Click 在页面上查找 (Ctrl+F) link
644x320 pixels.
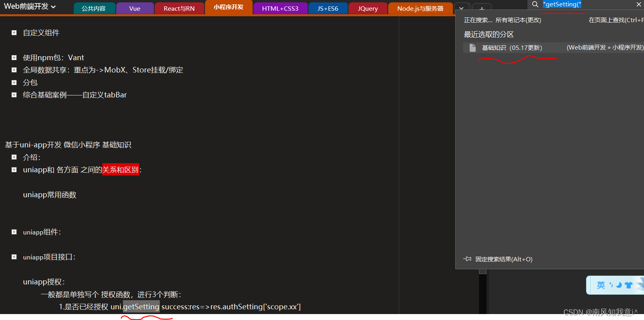616,20
